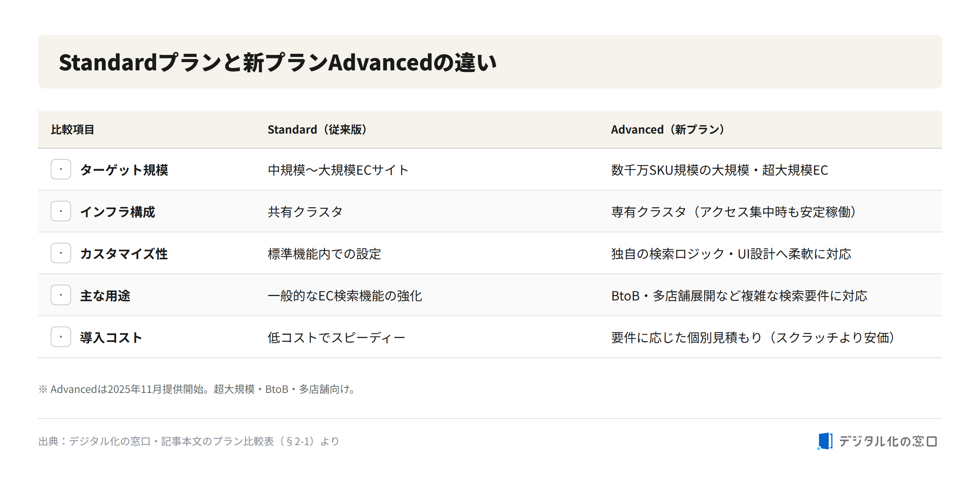Viewport: 980px width, 487px height.
Task: Click the cell 共有クラスタ
Action: pyautogui.click(x=305, y=212)
